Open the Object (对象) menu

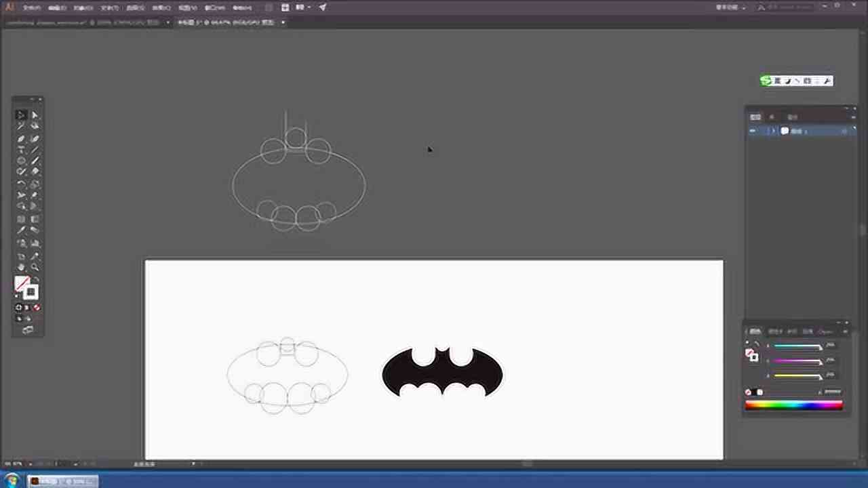tap(83, 7)
